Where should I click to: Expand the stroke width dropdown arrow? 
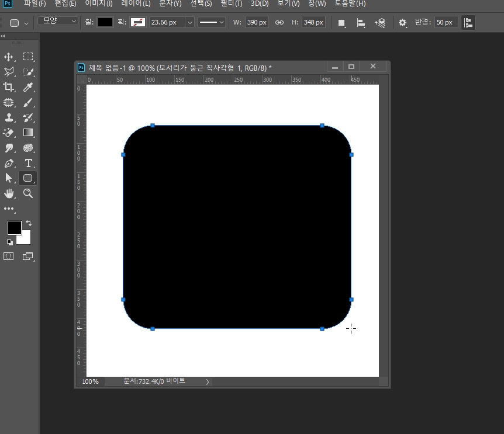(190, 22)
